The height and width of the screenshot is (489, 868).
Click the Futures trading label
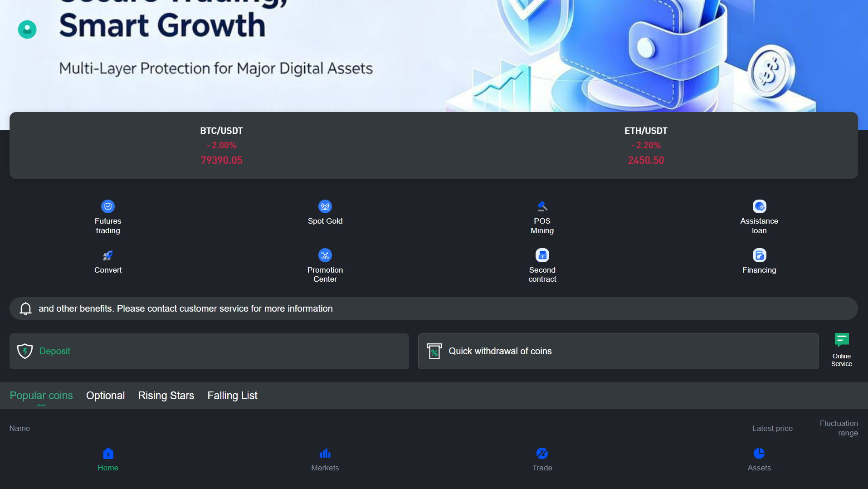[108, 225]
